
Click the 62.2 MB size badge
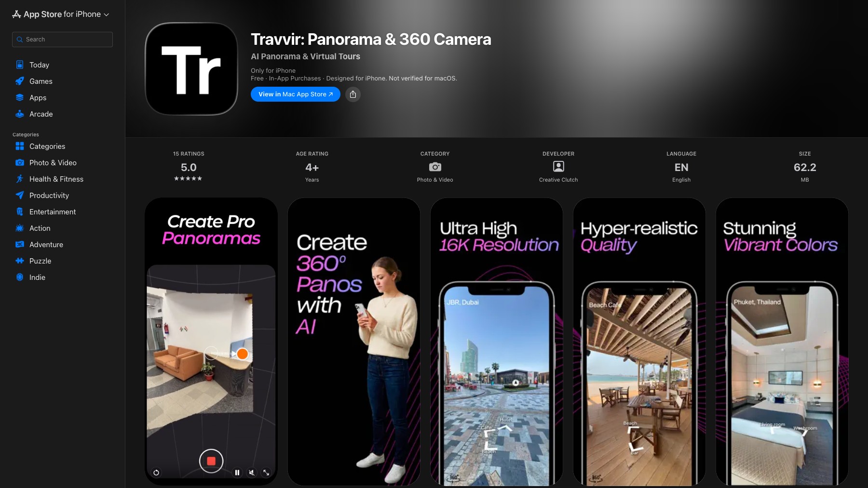tap(805, 167)
